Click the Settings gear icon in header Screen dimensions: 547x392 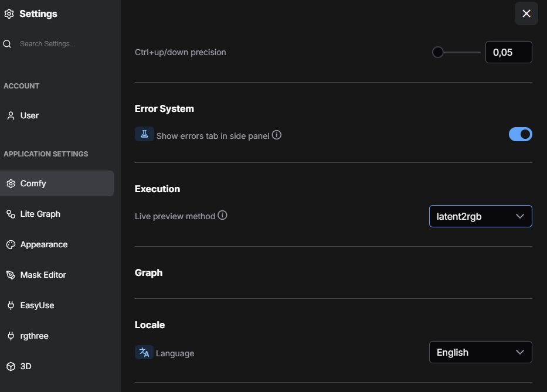(x=9, y=13)
